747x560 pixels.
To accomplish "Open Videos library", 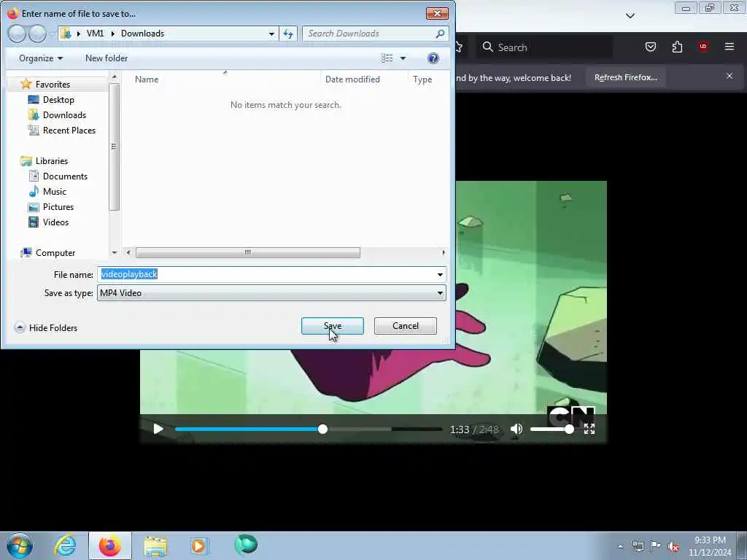I will pyautogui.click(x=55, y=222).
